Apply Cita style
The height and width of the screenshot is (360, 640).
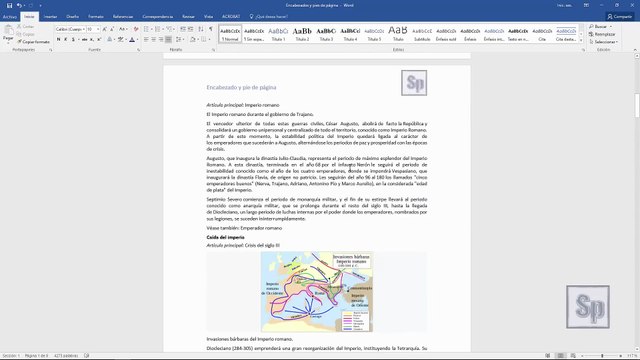point(542,34)
